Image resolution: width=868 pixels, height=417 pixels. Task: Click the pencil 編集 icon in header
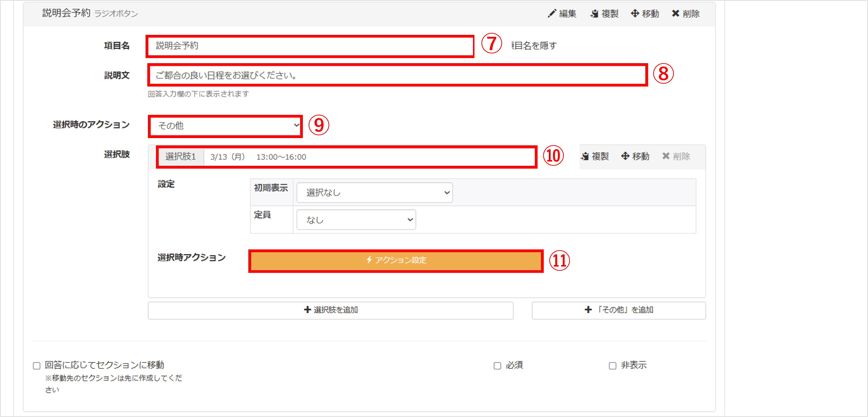[552, 13]
